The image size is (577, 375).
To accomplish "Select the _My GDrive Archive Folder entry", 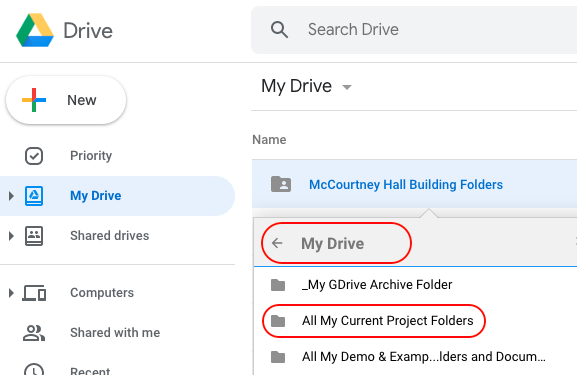I will pos(377,284).
